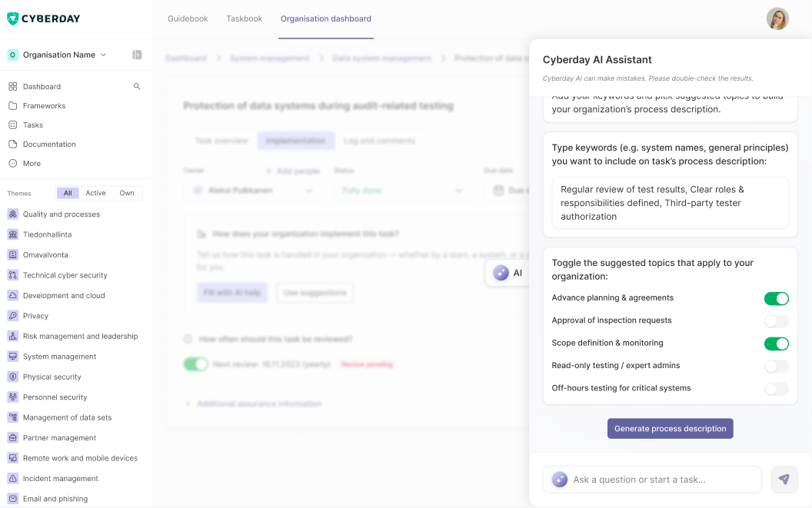
Task: Switch to the Guidebook tab
Action: pyautogui.click(x=188, y=18)
